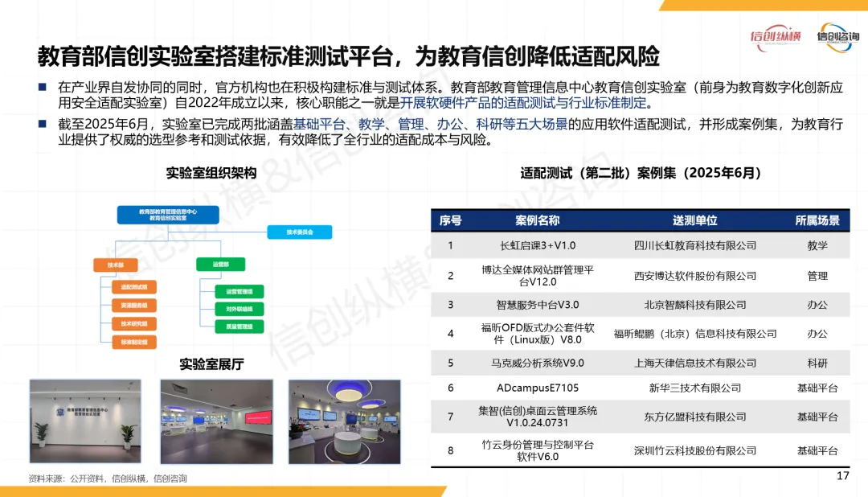Click the 资源服务组 org chart box
The height and width of the screenshot is (497, 868).
[x=134, y=306]
